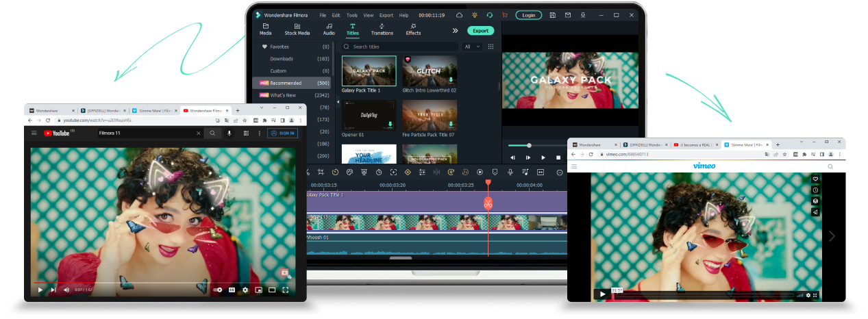Expand more tabs with the double-chevron icon

point(455,31)
